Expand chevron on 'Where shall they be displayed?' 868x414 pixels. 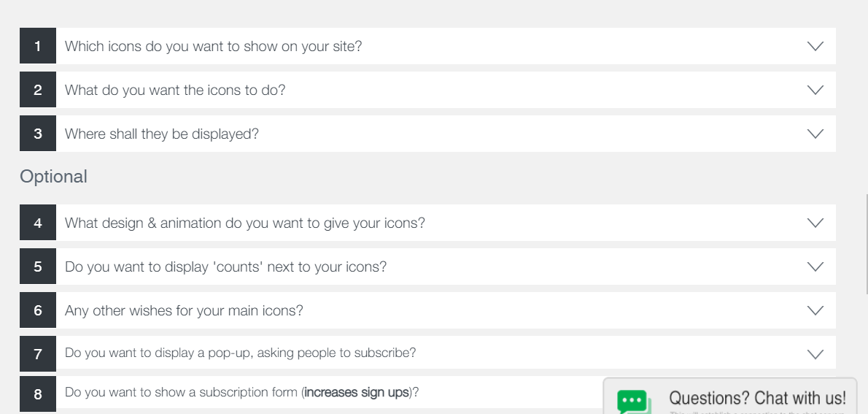point(815,134)
